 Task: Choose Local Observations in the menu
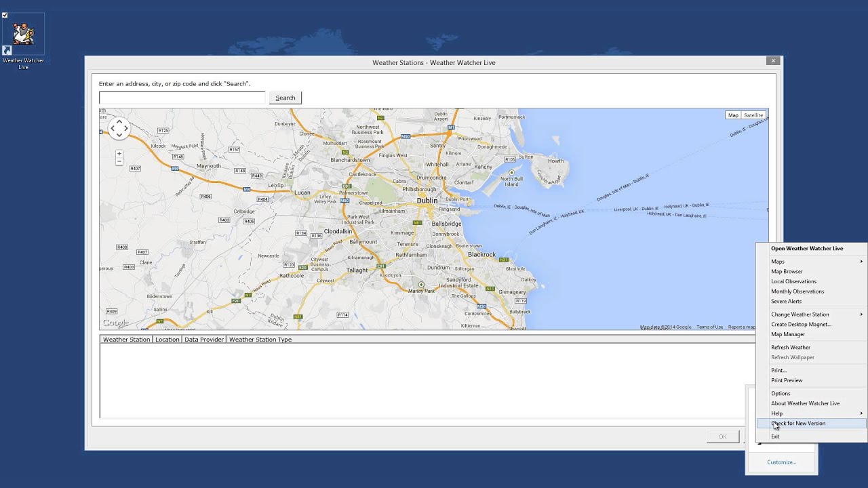click(x=812, y=281)
